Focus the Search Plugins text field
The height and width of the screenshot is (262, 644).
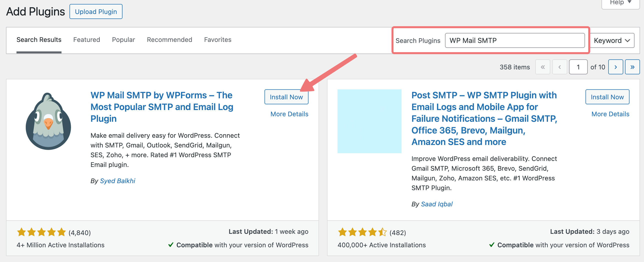(515, 40)
